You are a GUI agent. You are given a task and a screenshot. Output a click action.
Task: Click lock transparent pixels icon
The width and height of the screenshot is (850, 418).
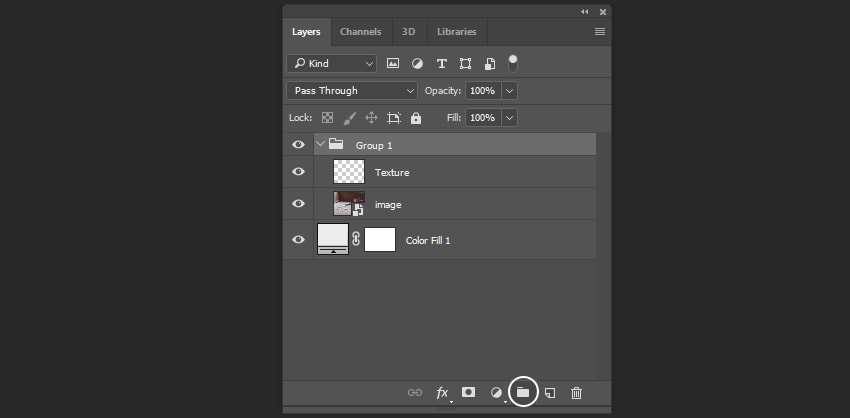tap(327, 118)
